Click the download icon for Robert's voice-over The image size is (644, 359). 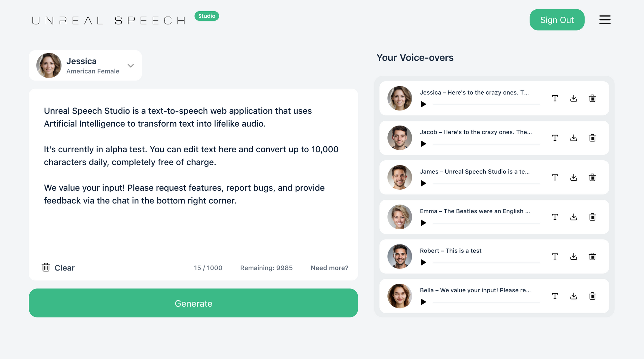coord(574,256)
